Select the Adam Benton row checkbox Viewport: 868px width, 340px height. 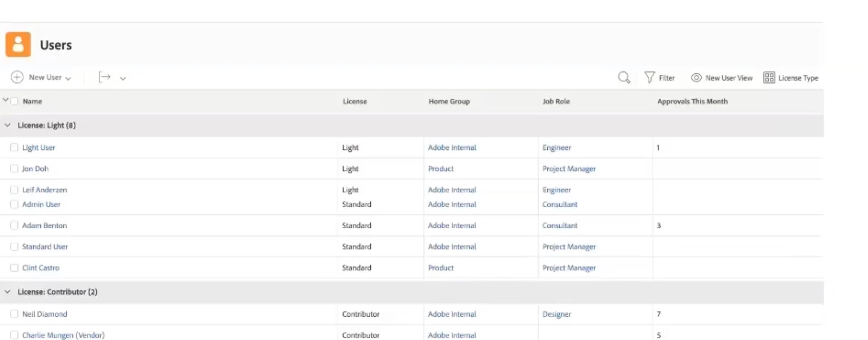pos(14,225)
